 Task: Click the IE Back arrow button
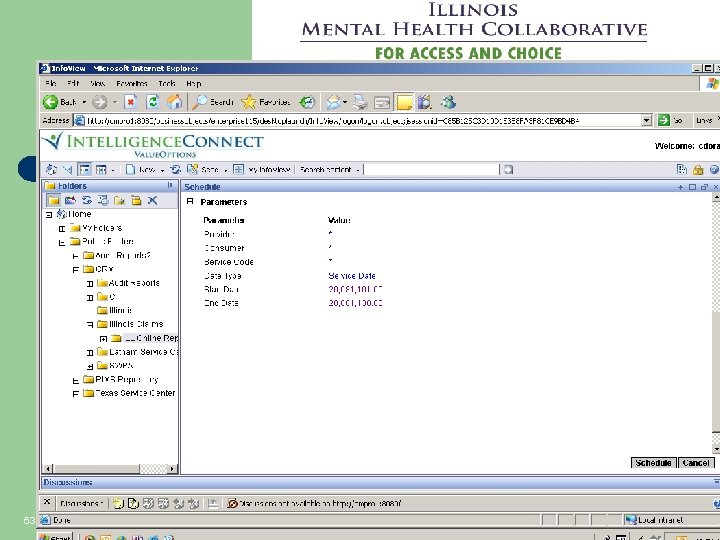[51, 102]
